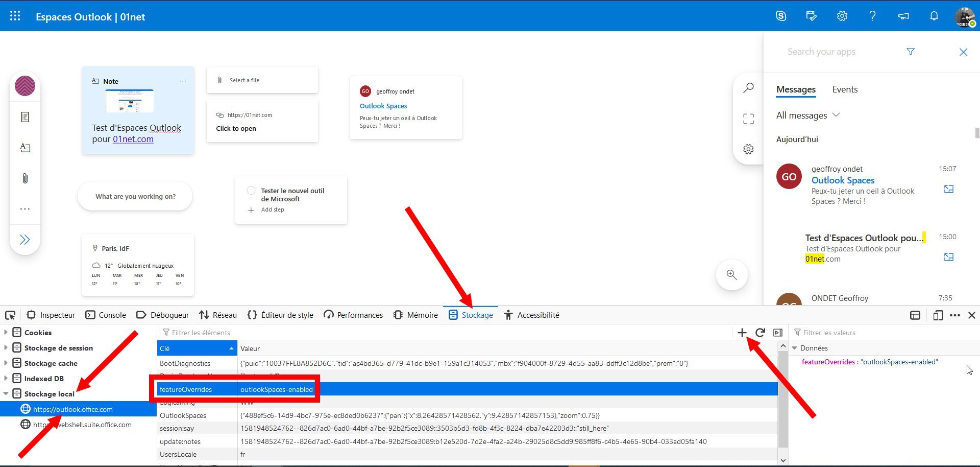The image size is (980, 467).
Task: Click the zoom-in magnifier button on canvas
Action: point(731,275)
